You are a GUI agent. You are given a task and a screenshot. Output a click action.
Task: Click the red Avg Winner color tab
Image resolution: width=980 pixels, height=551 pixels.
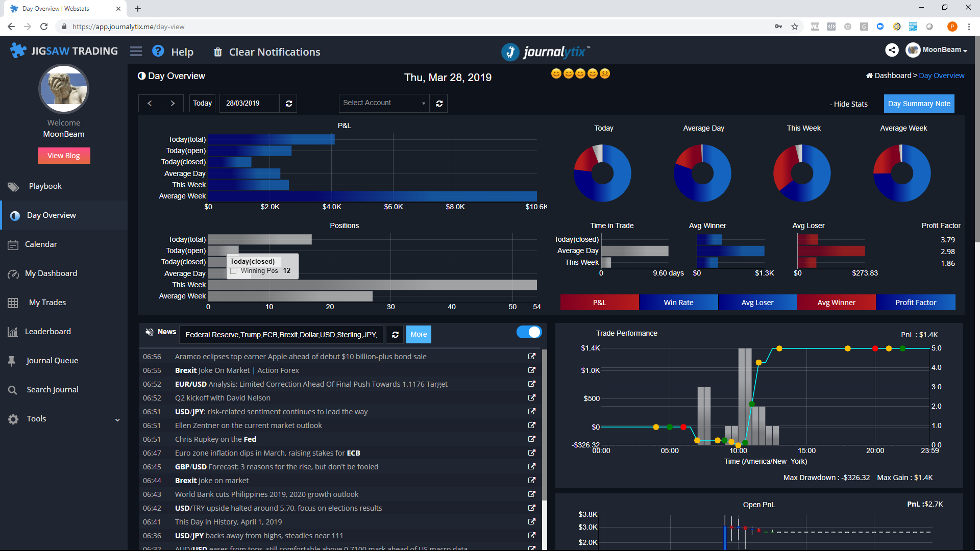click(x=836, y=303)
